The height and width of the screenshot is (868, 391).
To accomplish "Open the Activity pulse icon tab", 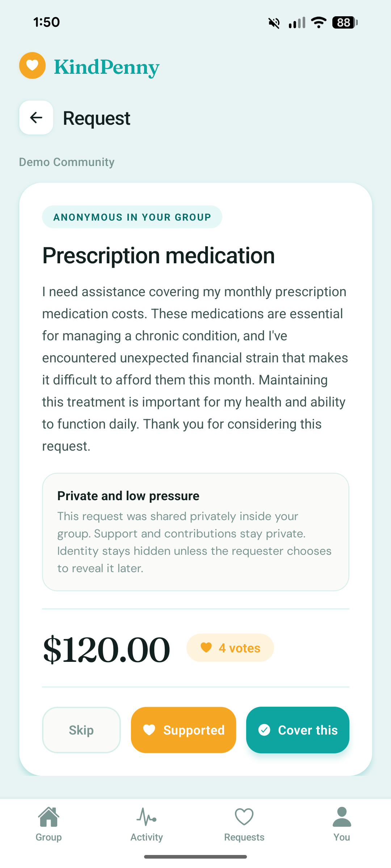I will (x=147, y=817).
